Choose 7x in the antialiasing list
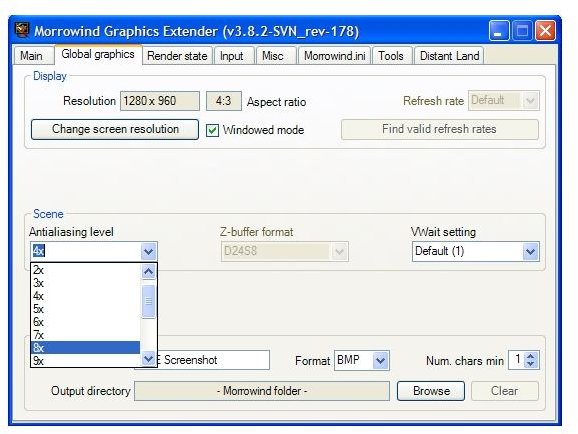 pos(86,335)
